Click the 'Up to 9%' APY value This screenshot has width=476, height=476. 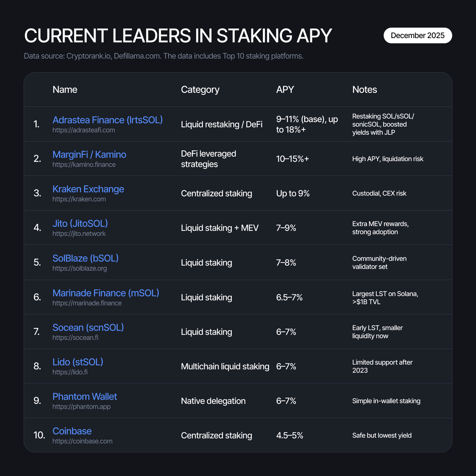point(293,193)
